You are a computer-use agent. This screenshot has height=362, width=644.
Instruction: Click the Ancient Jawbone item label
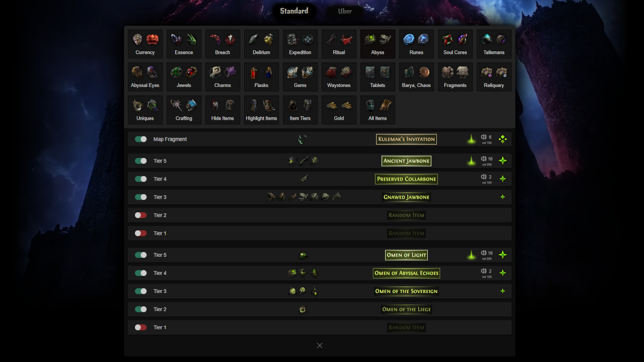pos(407,161)
